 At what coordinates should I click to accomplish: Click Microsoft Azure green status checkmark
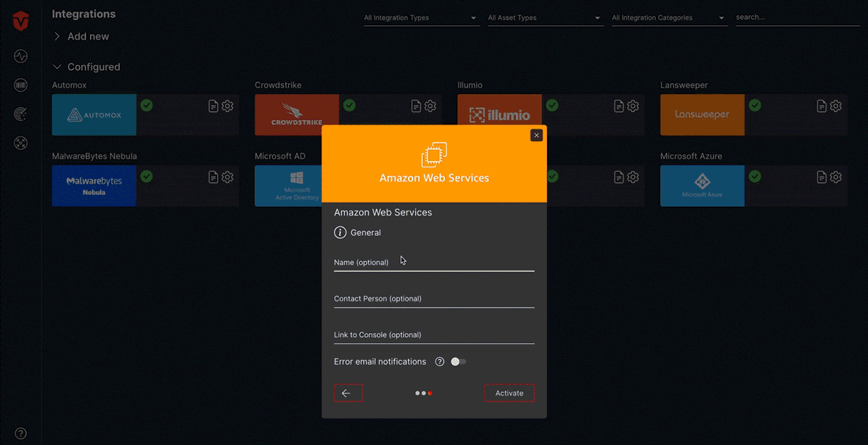point(755,176)
